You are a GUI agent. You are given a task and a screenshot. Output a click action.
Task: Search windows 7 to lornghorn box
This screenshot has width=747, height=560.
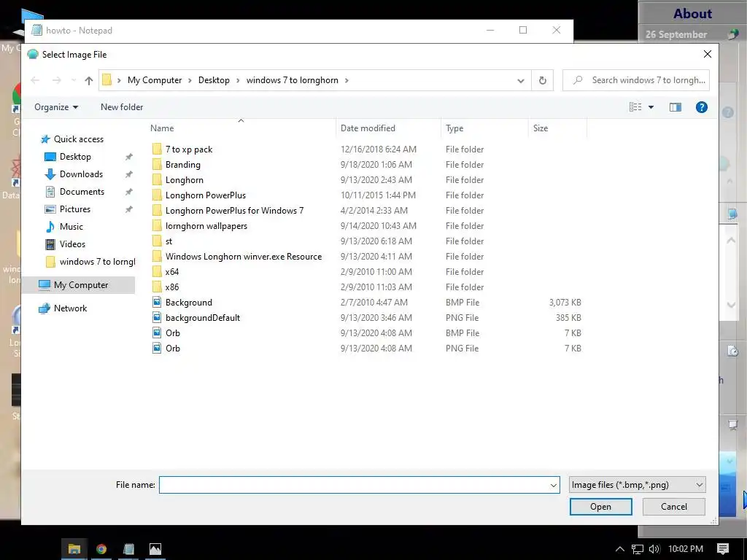point(636,80)
